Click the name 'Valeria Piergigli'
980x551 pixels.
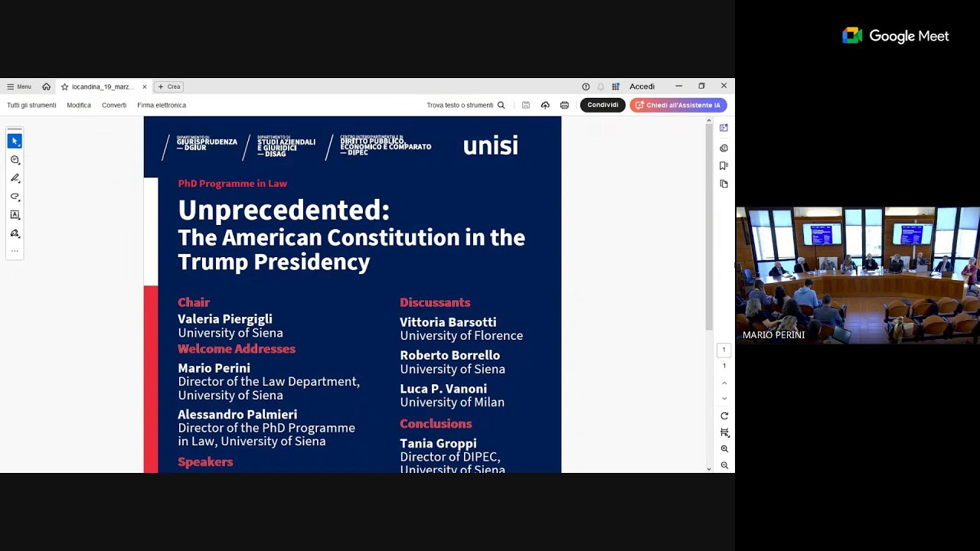pyautogui.click(x=225, y=319)
